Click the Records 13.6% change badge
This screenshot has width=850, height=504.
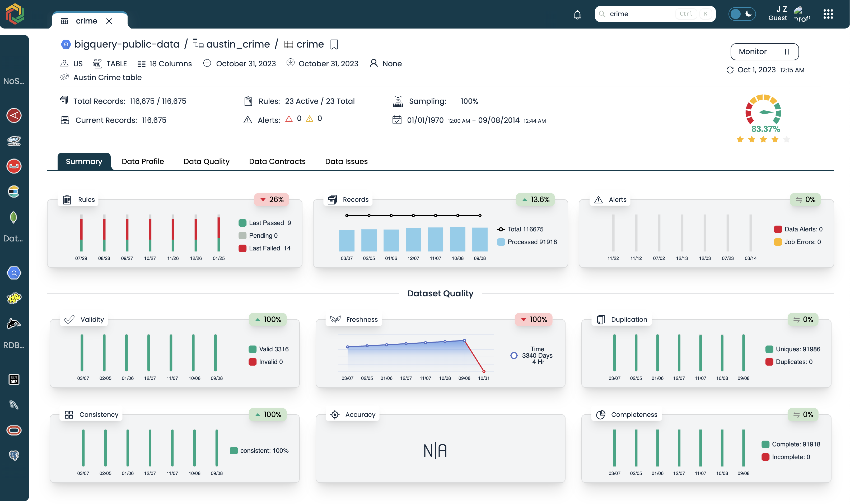(535, 200)
